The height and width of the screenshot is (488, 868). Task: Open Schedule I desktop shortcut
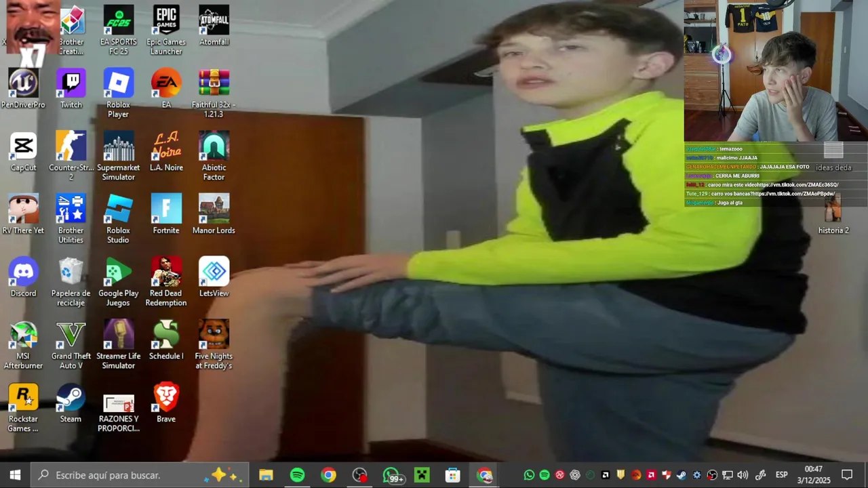click(166, 341)
